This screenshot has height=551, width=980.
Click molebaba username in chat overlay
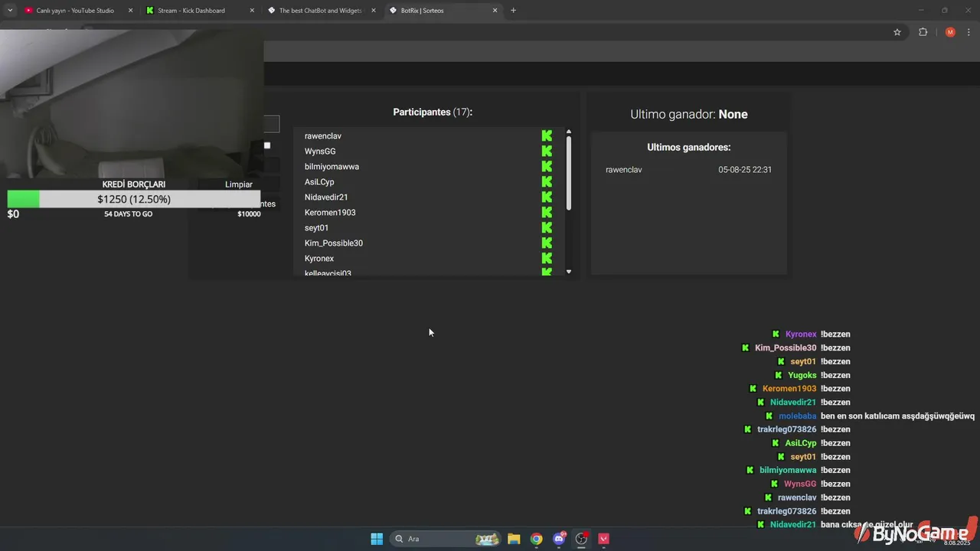(798, 416)
